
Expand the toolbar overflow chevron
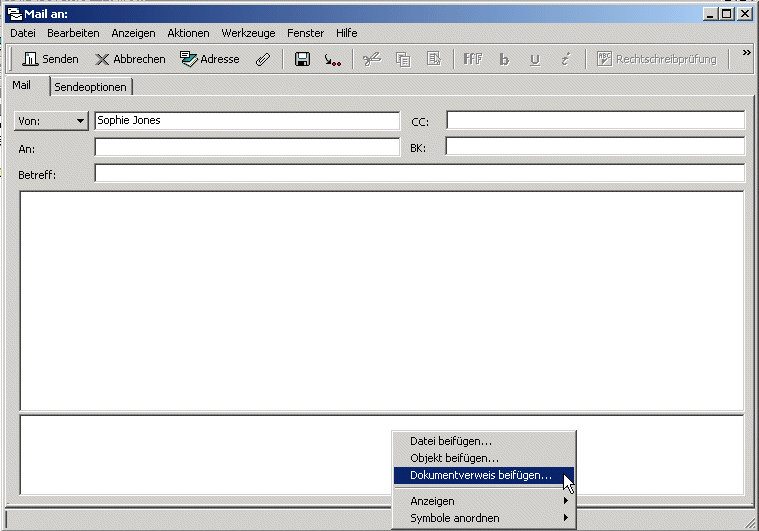coord(746,52)
